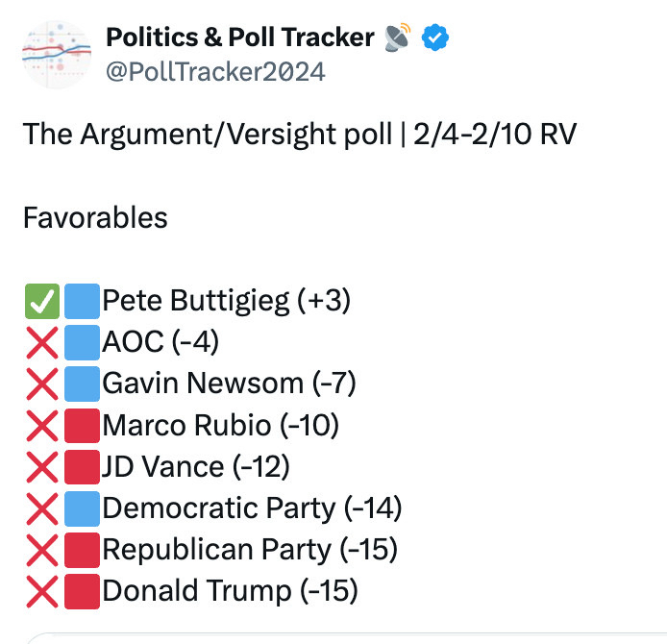The height and width of the screenshot is (644, 667).
Task: Click the green checkmark beside Pete Buttigieg
Action: coord(41,302)
